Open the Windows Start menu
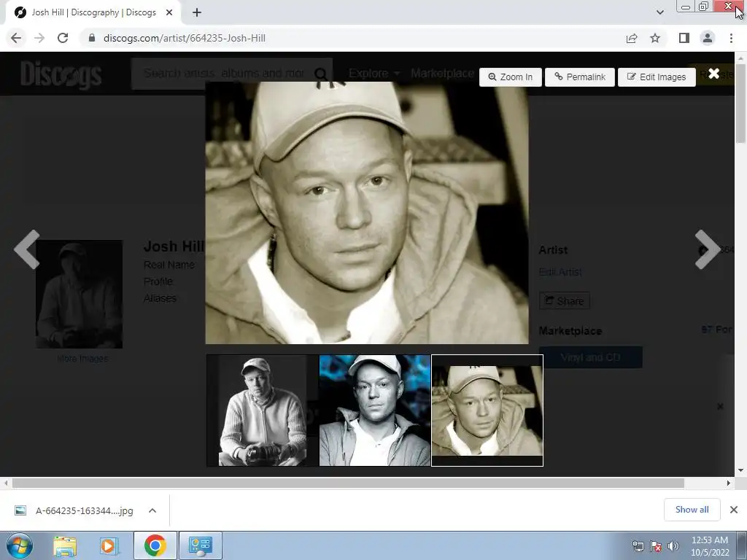This screenshot has width=747, height=560. [20, 545]
